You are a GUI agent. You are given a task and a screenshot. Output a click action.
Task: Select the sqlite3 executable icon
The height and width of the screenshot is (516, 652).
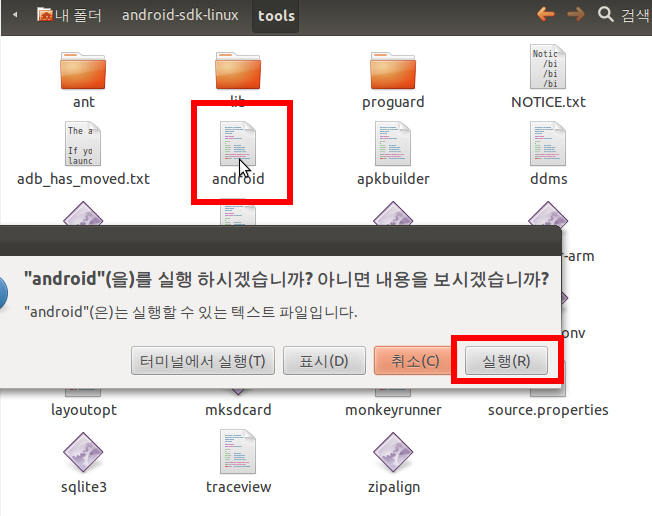click(83, 452)
